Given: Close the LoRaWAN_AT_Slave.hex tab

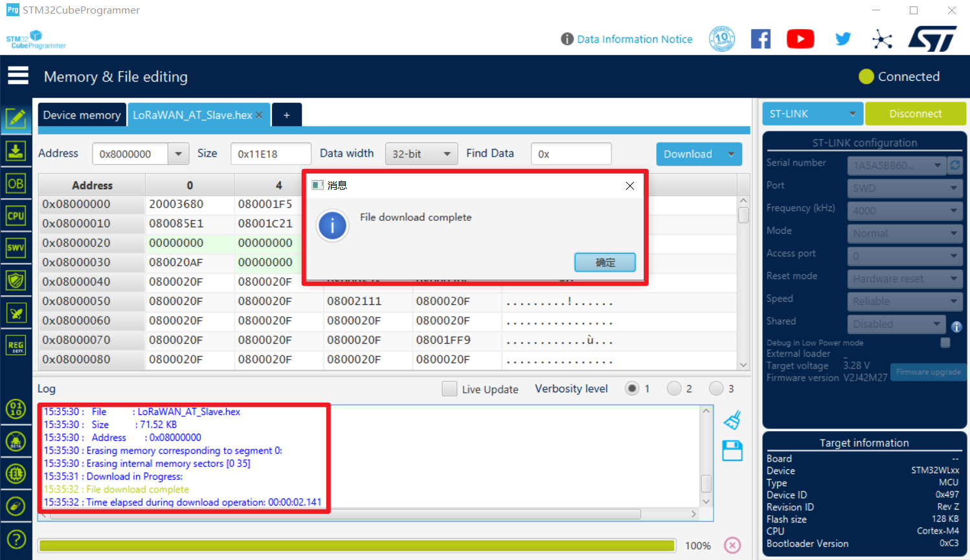Looking at the screenshot, I should coord(259,115).
